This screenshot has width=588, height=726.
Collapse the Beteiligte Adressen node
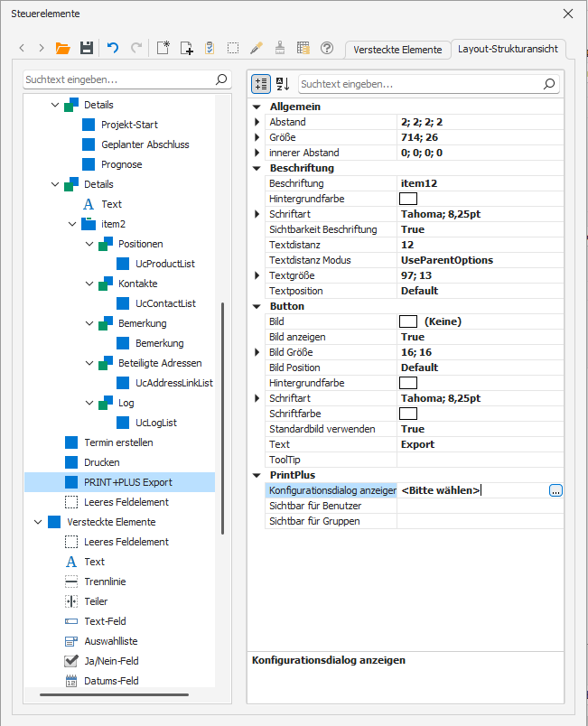coord(89,363)
